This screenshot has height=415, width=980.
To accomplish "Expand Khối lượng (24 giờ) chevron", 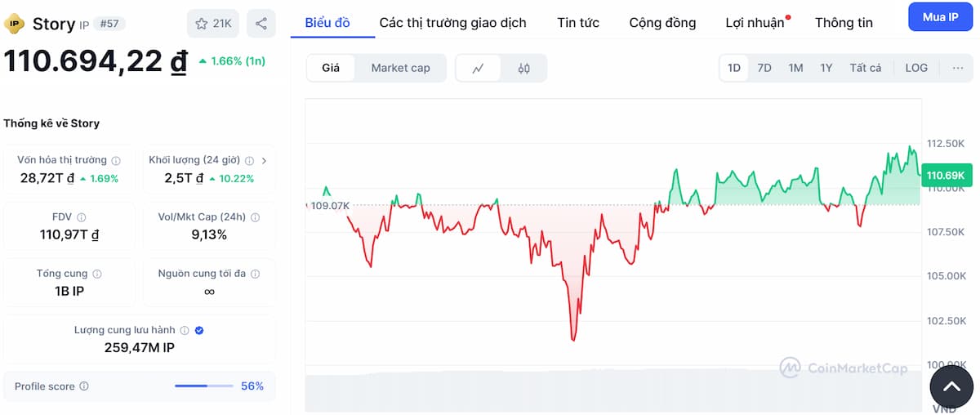I will [x=264, y=161].
